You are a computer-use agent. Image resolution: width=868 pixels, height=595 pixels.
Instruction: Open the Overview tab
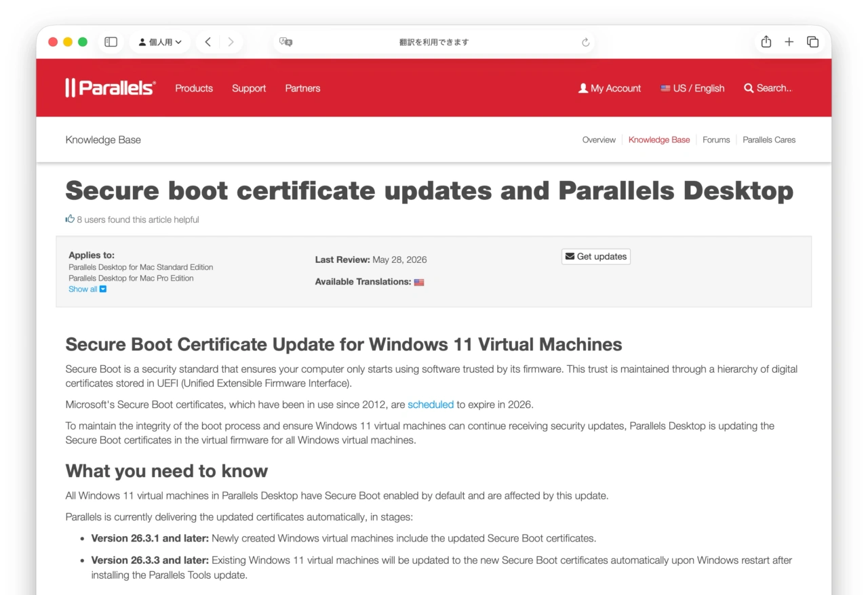(599, 140)
